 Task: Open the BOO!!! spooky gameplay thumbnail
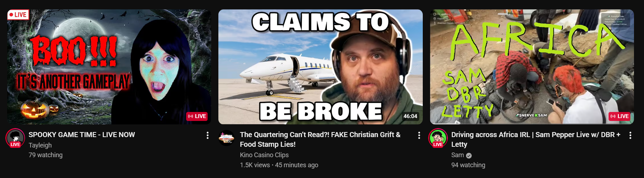109,67
